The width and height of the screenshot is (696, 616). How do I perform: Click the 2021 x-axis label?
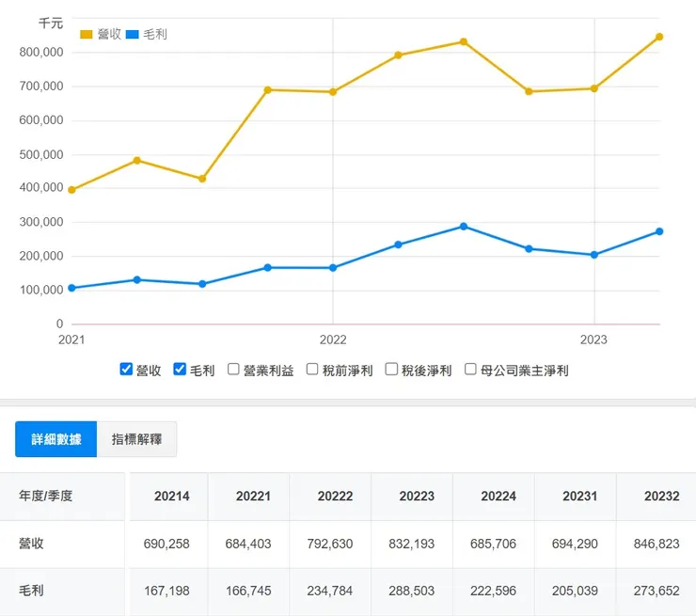click(71, 340)
